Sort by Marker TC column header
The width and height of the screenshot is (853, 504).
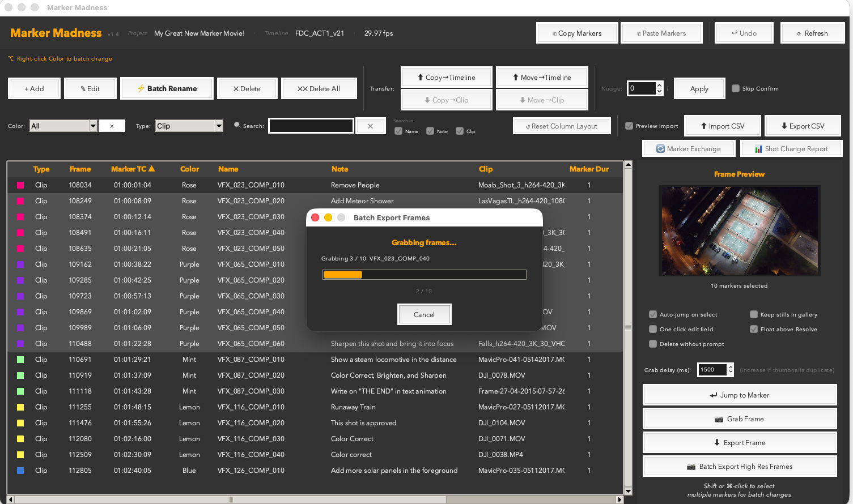coord(133,169)
